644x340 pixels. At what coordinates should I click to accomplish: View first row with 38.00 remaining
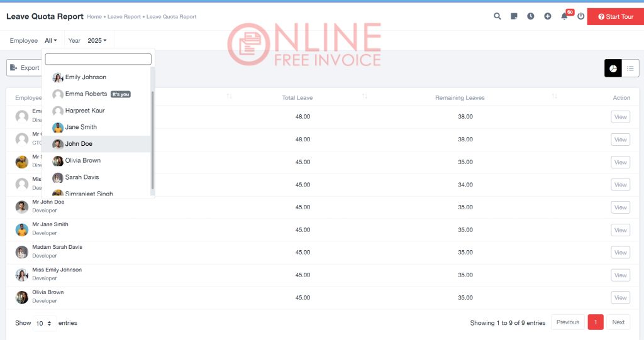(x=620, y=117)
